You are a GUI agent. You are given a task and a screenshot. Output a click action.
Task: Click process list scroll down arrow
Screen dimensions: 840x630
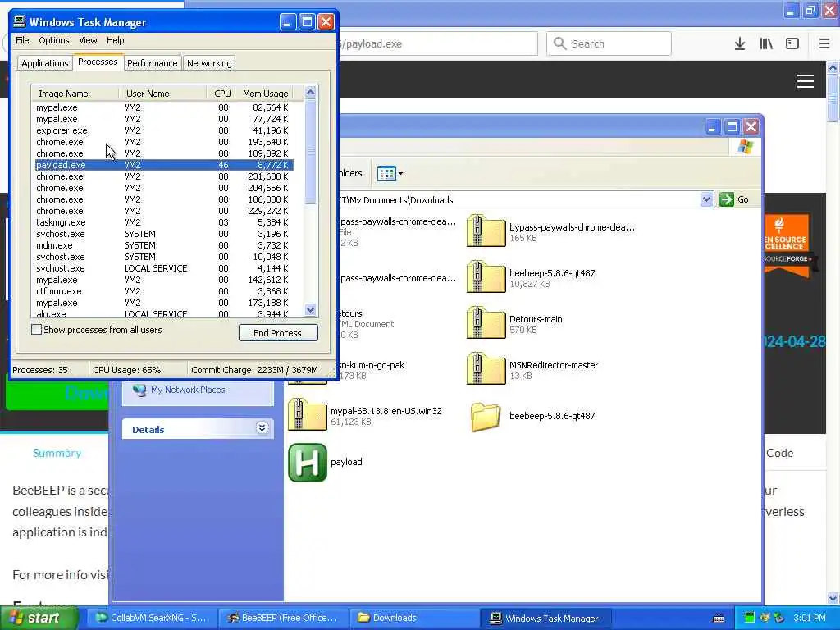point(311,309)
